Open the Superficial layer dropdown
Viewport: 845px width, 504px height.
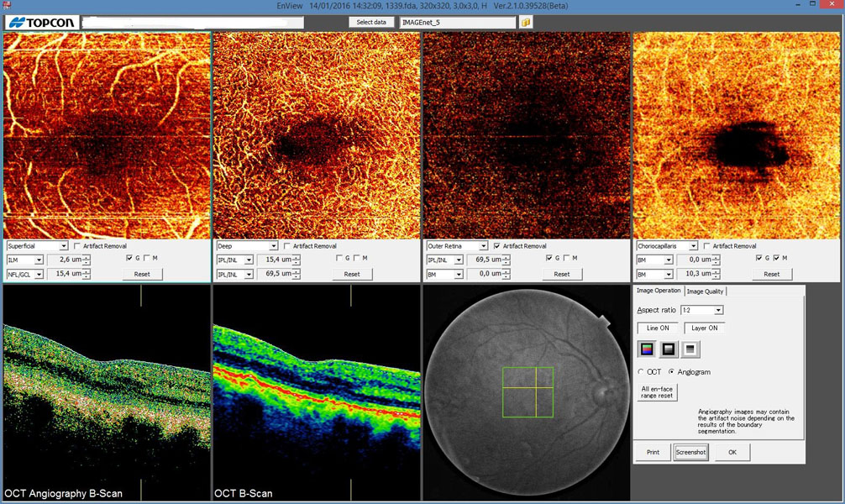point(37,246)
